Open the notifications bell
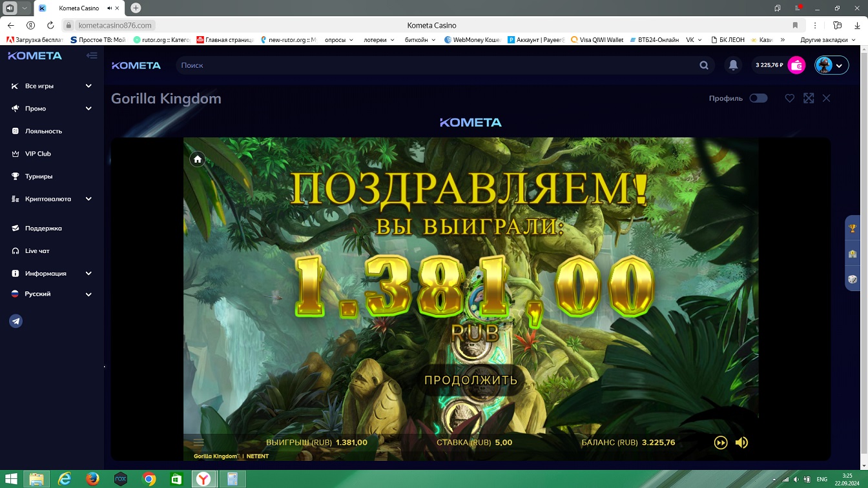This screenshot has width=868, height=488. (733, 65)
